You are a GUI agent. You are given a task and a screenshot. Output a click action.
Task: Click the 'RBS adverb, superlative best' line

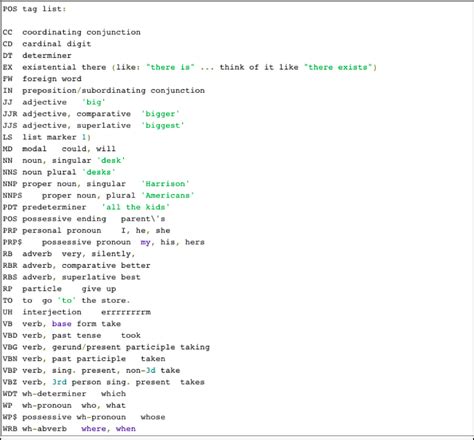72,277
